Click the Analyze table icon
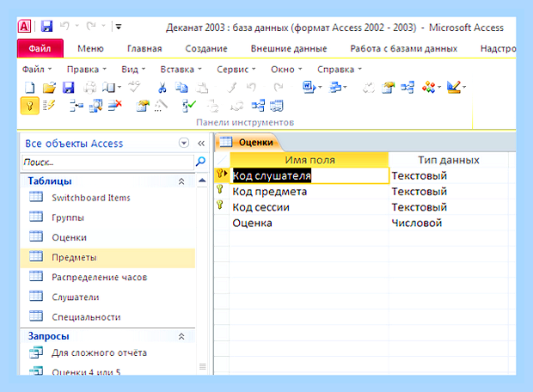The image size is (533, 392). (335, 88)
